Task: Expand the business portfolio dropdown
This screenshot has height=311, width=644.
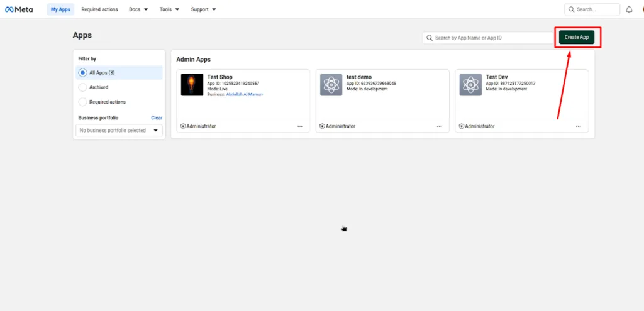Action: pos(118,131)
